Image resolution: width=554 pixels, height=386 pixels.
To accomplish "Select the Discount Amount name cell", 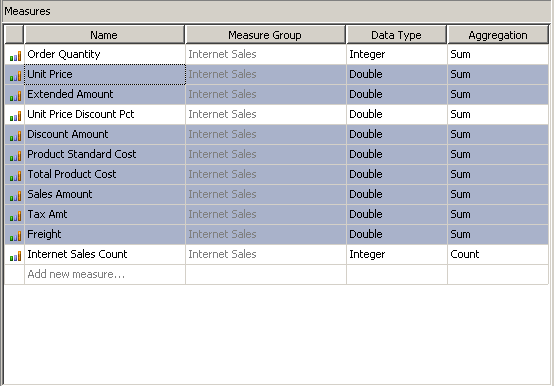I will tap(105, 135).
